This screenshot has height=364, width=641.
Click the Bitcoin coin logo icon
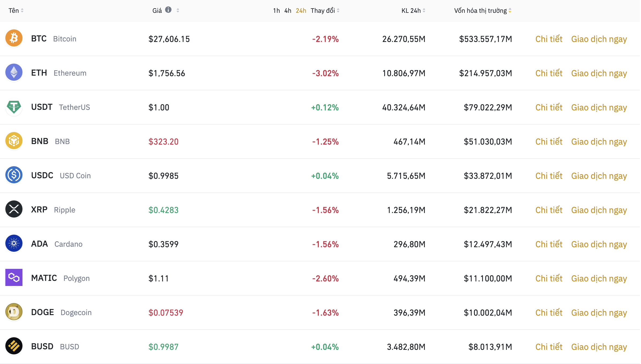tap(14, 38)
